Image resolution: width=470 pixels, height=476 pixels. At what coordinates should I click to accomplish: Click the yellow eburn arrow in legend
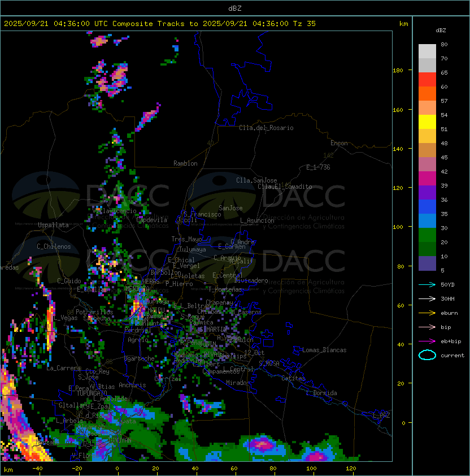[x=427, y=313]
